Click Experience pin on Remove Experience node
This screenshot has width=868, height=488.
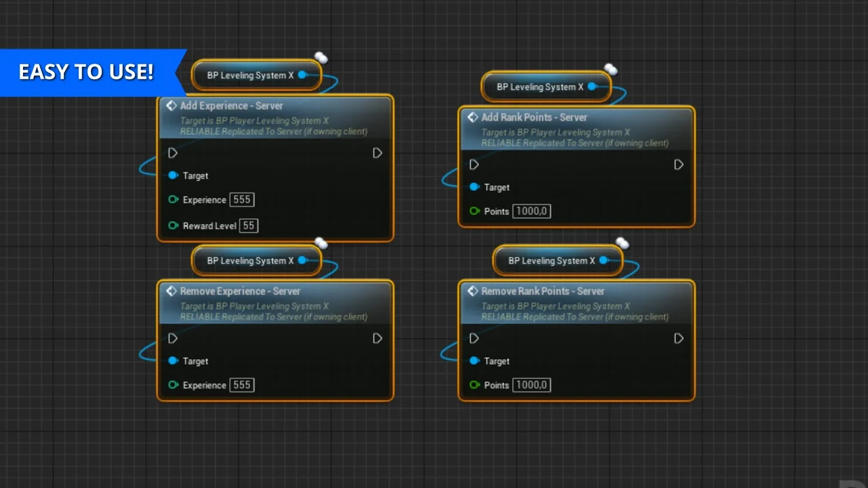click(x=173, y=385)
